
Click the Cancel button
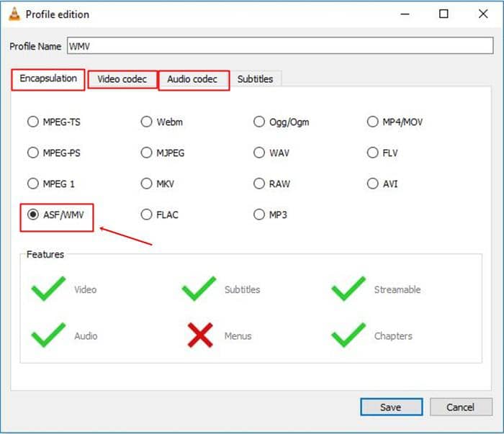click(461, 407)
